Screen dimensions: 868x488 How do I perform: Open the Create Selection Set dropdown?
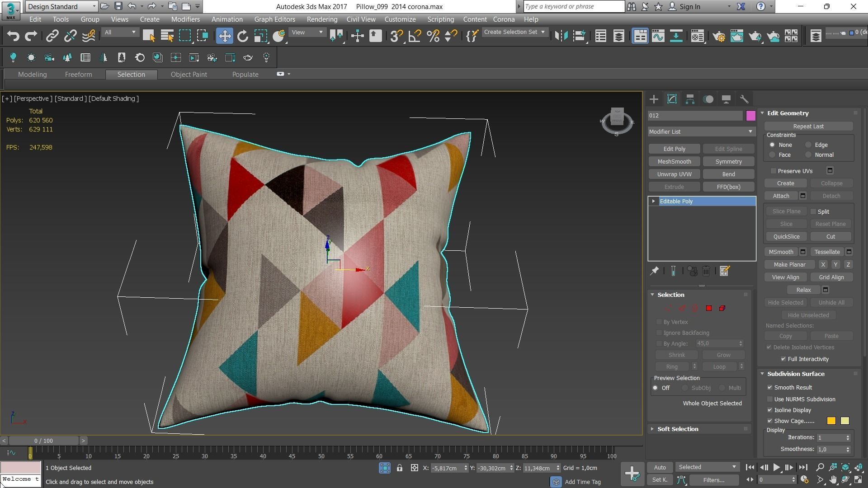pos(514,32)
